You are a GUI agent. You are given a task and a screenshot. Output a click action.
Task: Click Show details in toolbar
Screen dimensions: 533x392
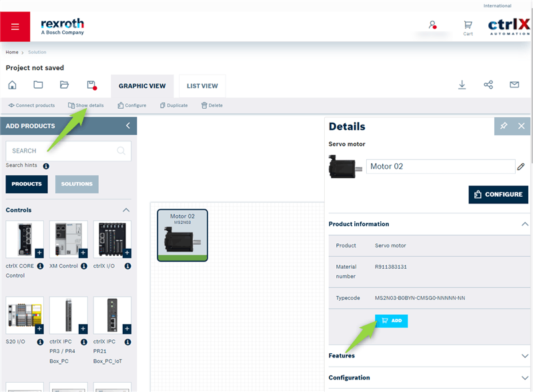86,105
